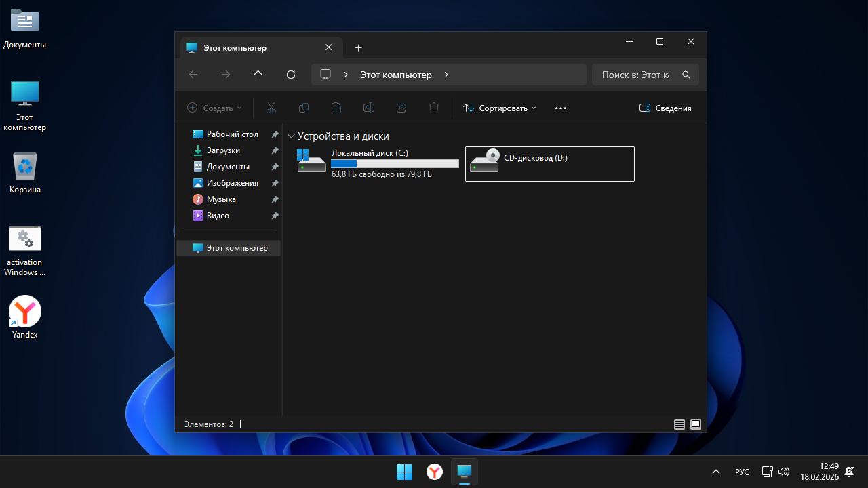
Task: Open Изображения in the sidebar
Action: [232, 183]
